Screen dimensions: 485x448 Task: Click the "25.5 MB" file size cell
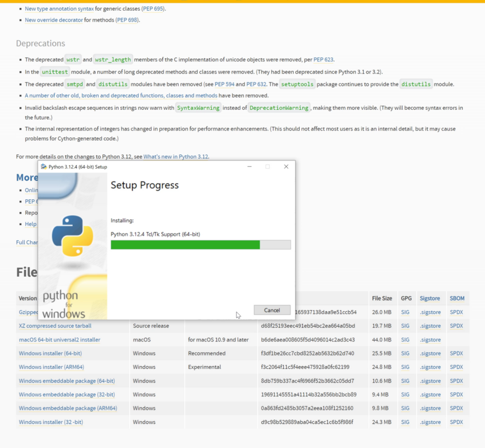[382, 353]
